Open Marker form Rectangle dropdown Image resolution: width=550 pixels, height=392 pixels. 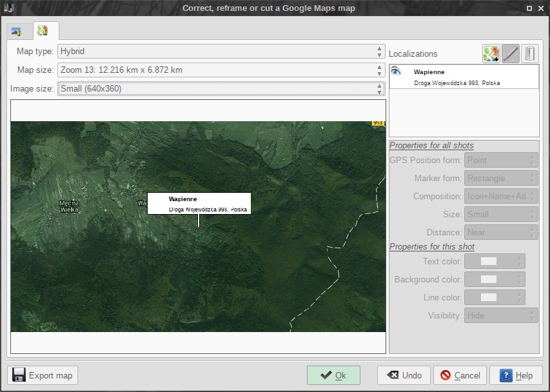tap(501, 178)
